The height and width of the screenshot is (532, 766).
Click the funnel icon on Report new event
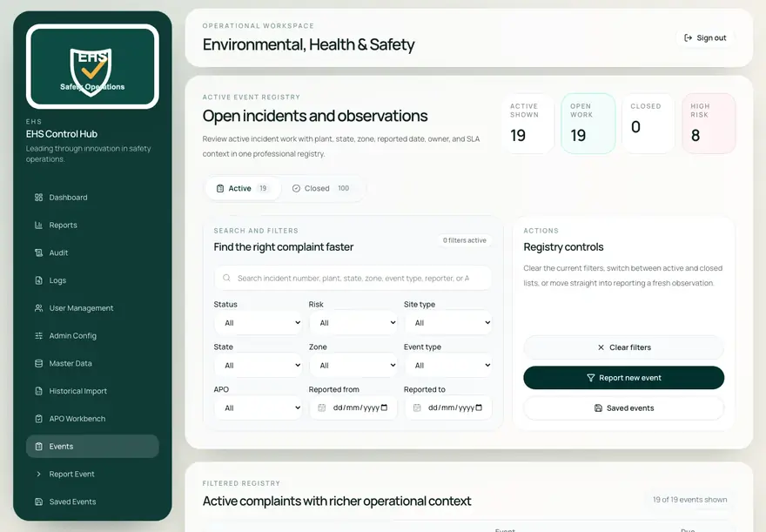point(591,378)
